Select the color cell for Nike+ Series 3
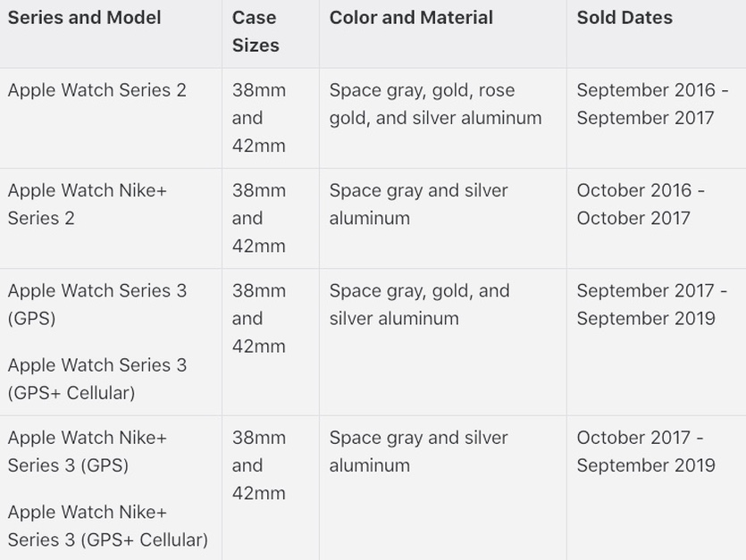The height and width of the screenshot is (560, 746). pos(418,451)
